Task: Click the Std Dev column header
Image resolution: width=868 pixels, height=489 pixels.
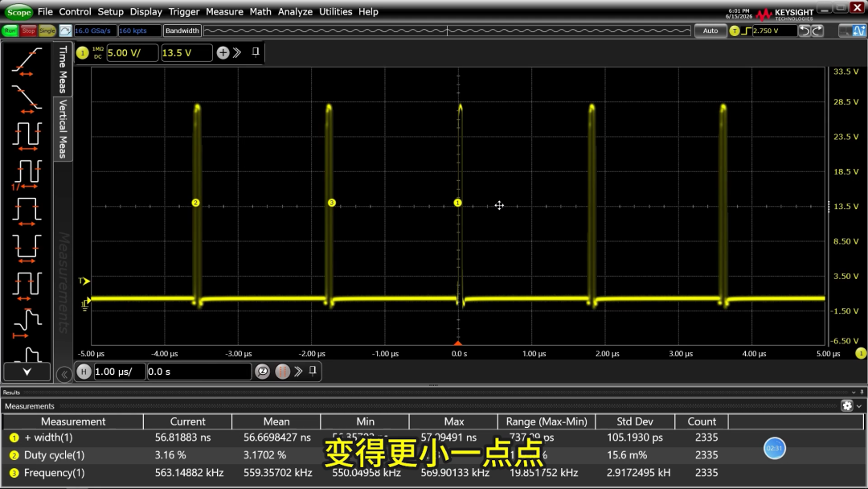Action: 634,421
